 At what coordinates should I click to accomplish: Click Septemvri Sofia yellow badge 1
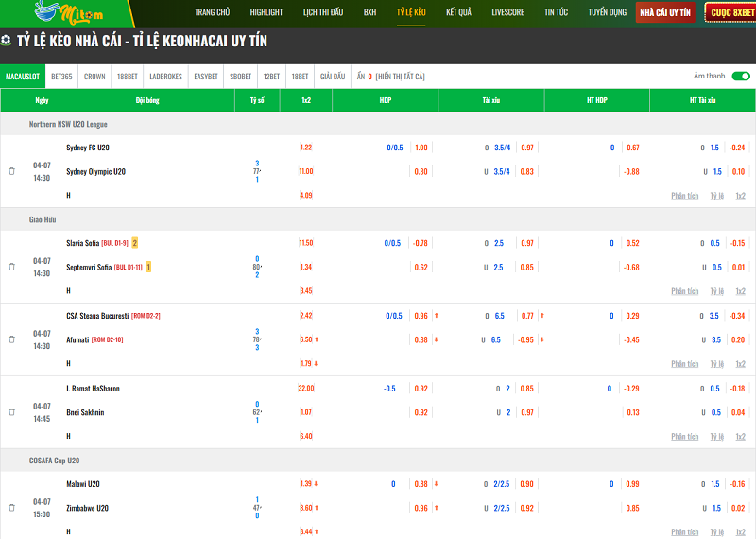pyautogui.click(x=148, y=267)
